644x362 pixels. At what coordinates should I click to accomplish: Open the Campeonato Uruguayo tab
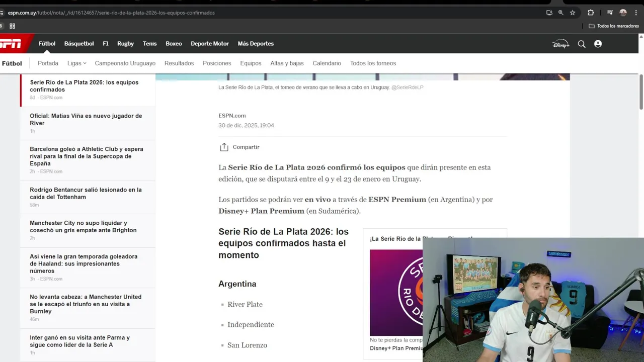[x=125, y=63]
